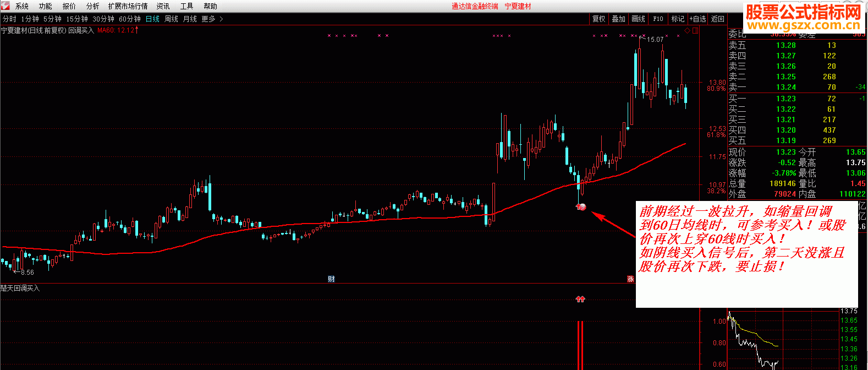Screen dimensions: 868x370
Task: Click the 卖二 price 13.25
Action: pos(785,77)
